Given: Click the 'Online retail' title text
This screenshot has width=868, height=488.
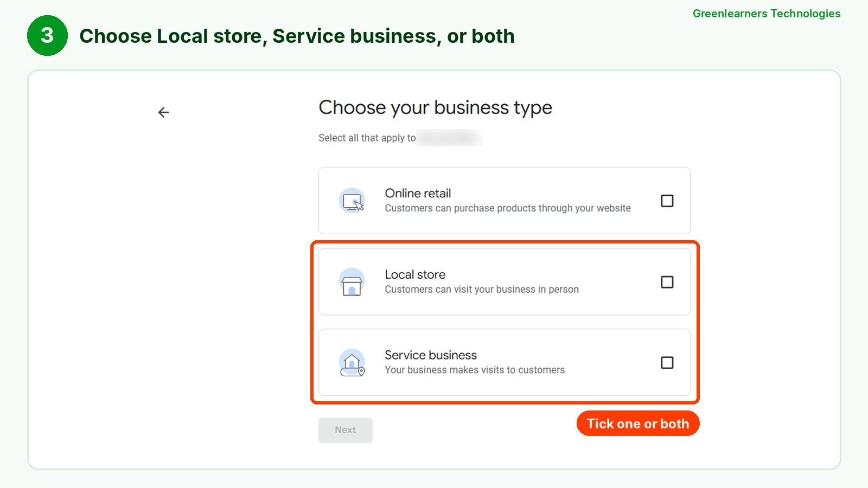Looking at the screenshot, I should click(x=418, y=193).
